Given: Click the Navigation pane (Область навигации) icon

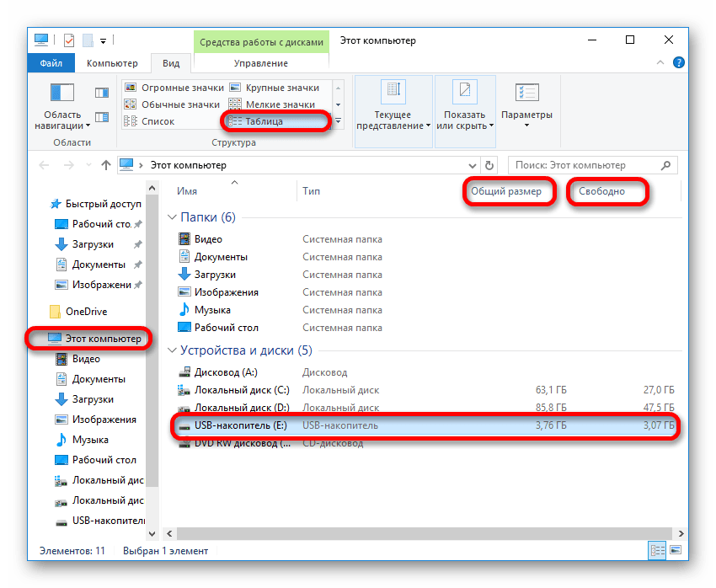Looking at the screenshot, I should coord(63,93).
